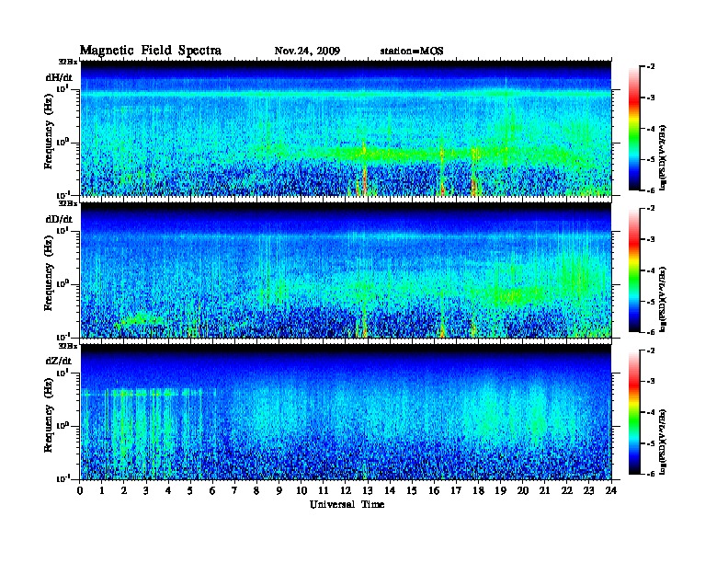Viewport: 728px width, 563px height.
Task: Click the -5 tick on dD/dt color scale
Action: (x=651, y=301)
